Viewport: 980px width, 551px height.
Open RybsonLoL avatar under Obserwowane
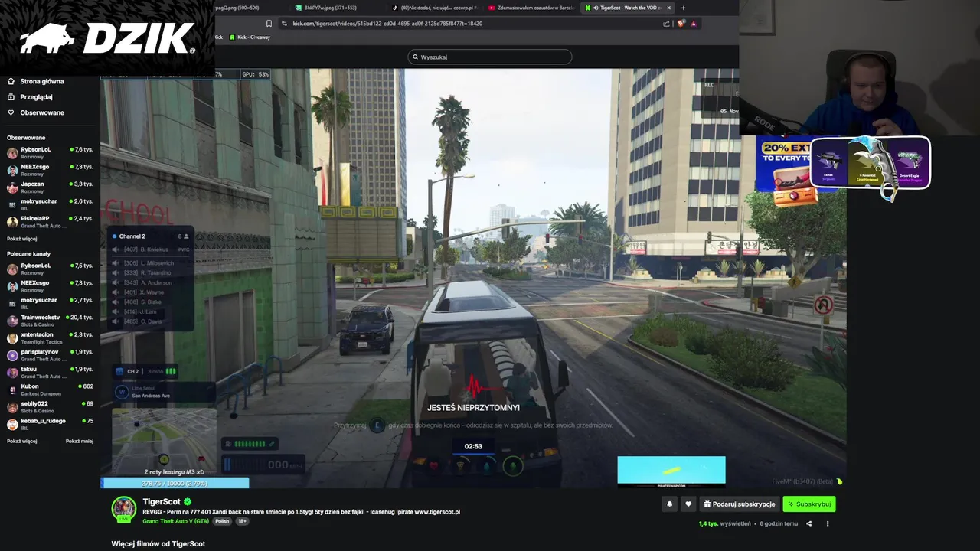12,153
